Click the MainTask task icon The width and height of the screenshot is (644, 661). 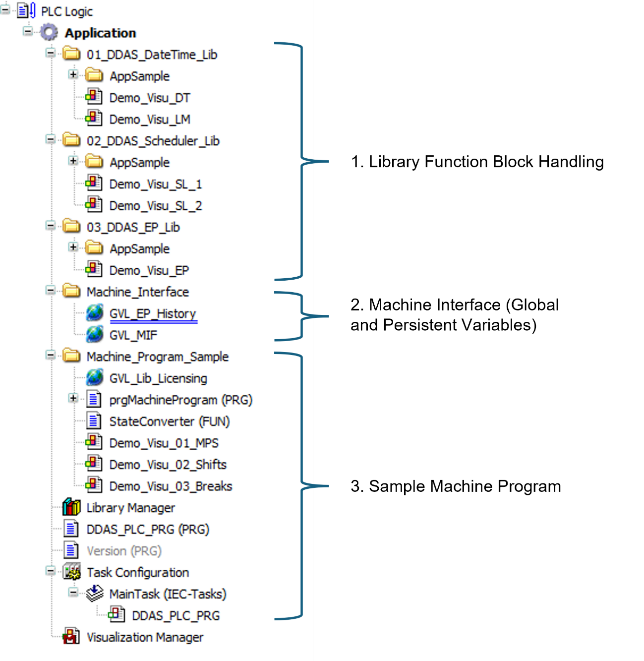(x=94, y=593)
